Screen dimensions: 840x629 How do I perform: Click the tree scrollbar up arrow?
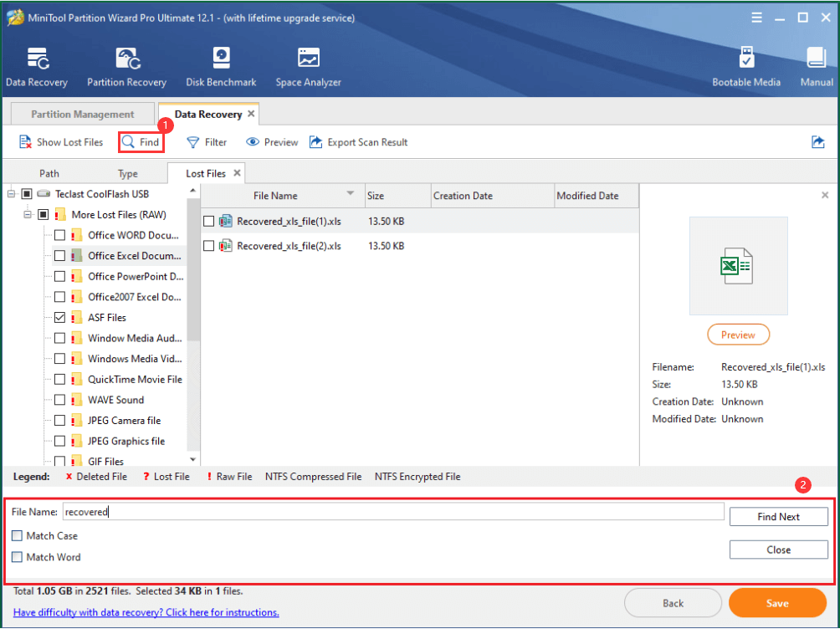pos(193,192)
